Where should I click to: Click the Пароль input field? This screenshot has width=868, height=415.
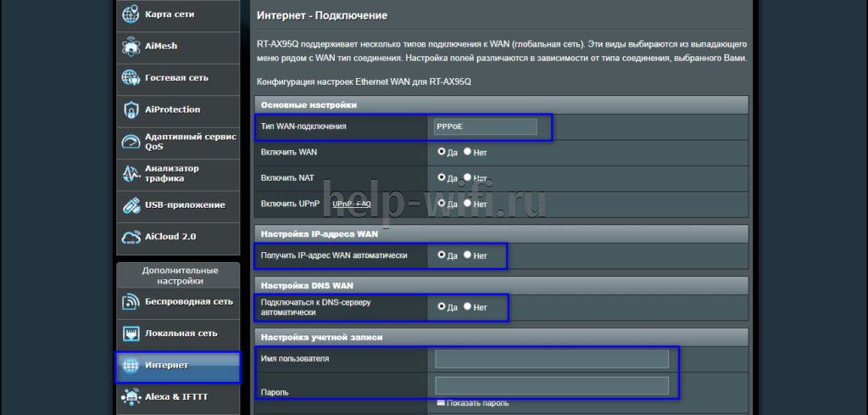(x=552, y=386)
